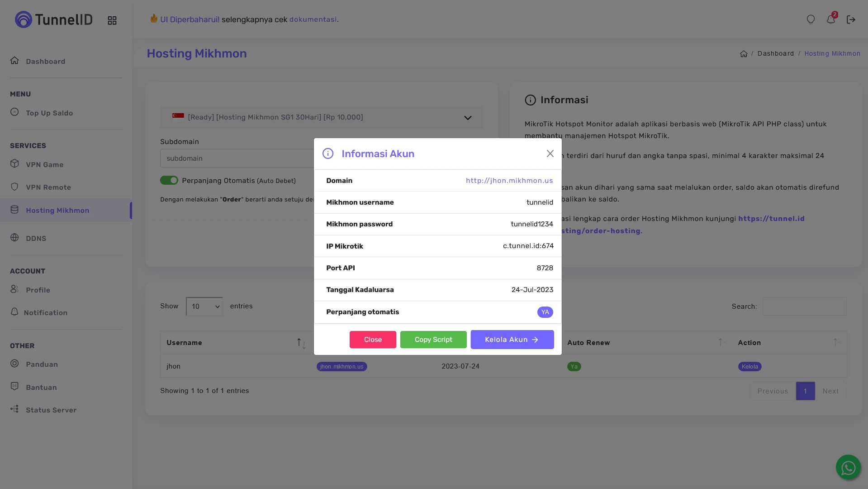Screen dimensions: 868x489
Task: Click the logout icon in header
Action: click(851, 19)
